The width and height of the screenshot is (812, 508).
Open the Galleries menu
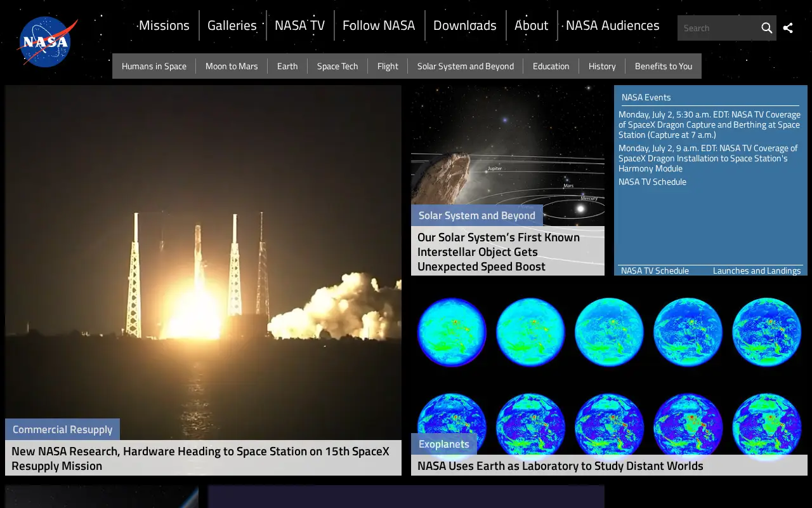tap(232, 25)
